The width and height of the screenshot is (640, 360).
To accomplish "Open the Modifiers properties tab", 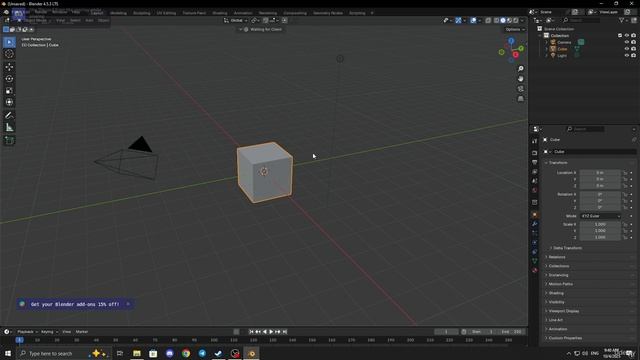I will [x=535, y=224].
